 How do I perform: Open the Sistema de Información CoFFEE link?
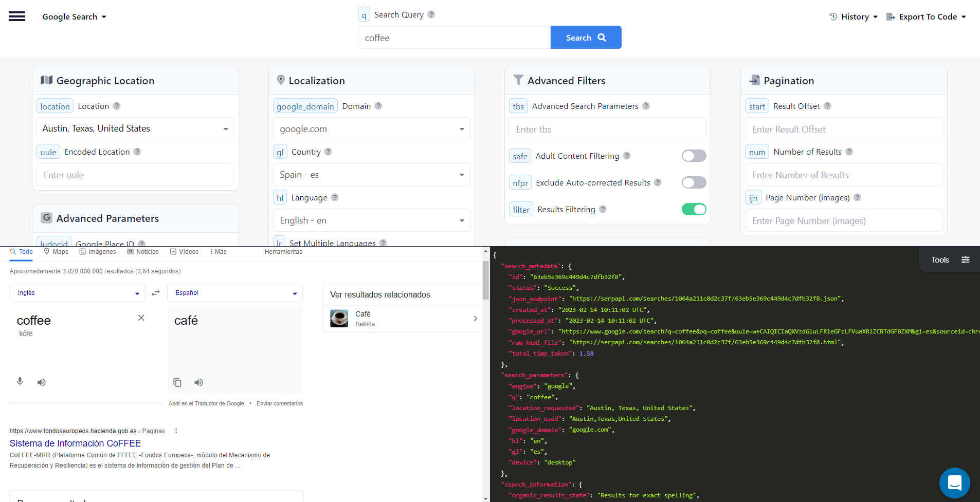[x=75, y=443]
